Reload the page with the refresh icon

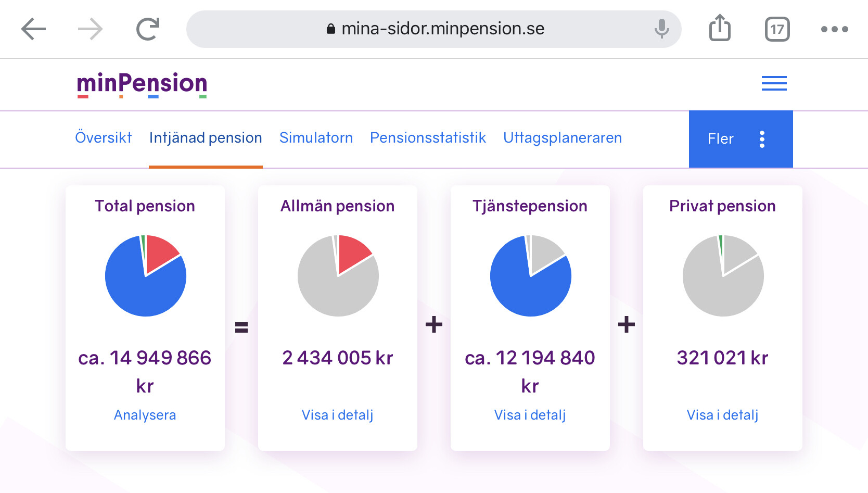(x=148, y=29)
